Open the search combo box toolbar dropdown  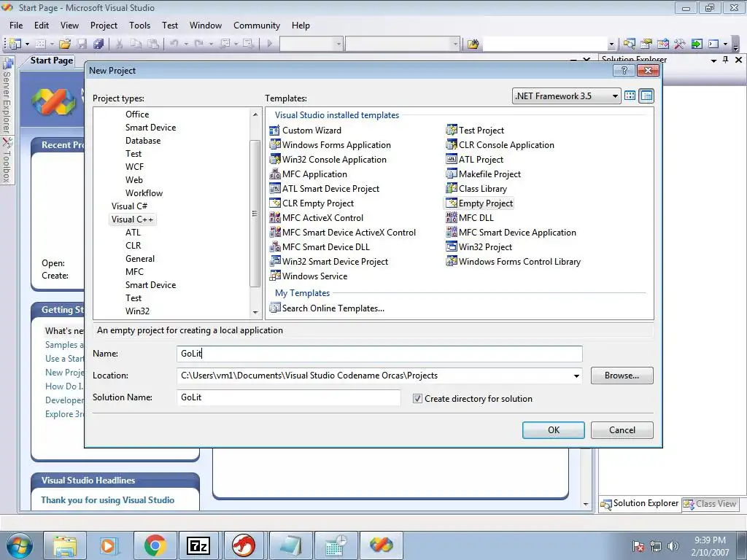[612, 44]
